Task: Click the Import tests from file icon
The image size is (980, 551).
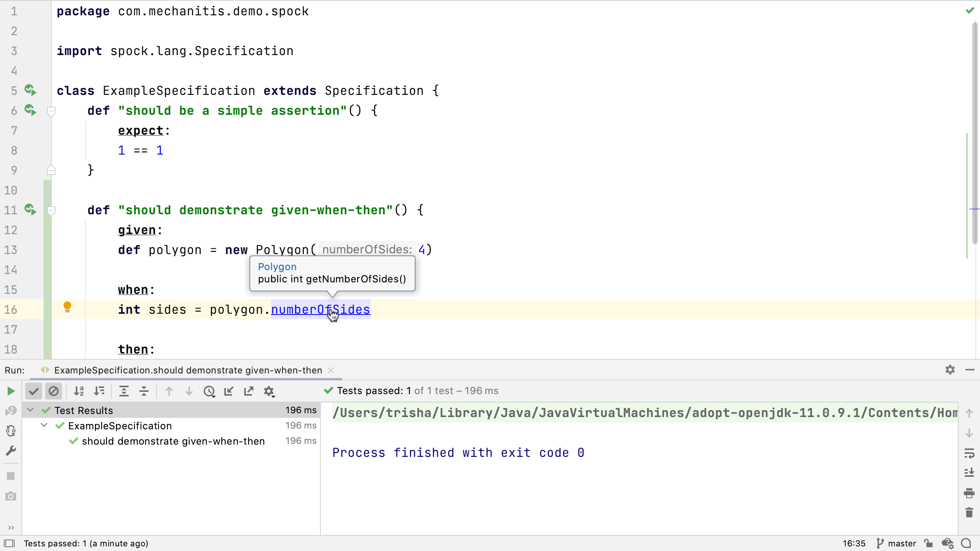Action: pos(229,391)
